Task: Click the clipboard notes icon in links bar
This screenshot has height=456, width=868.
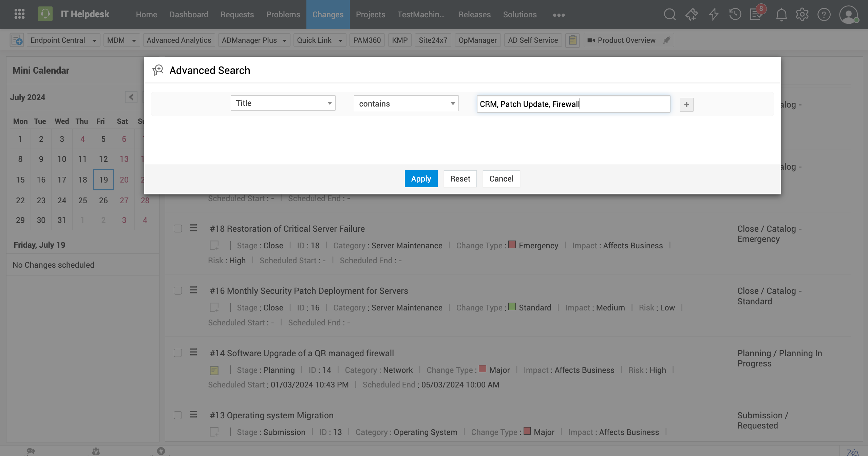Action: coord(572,40)
